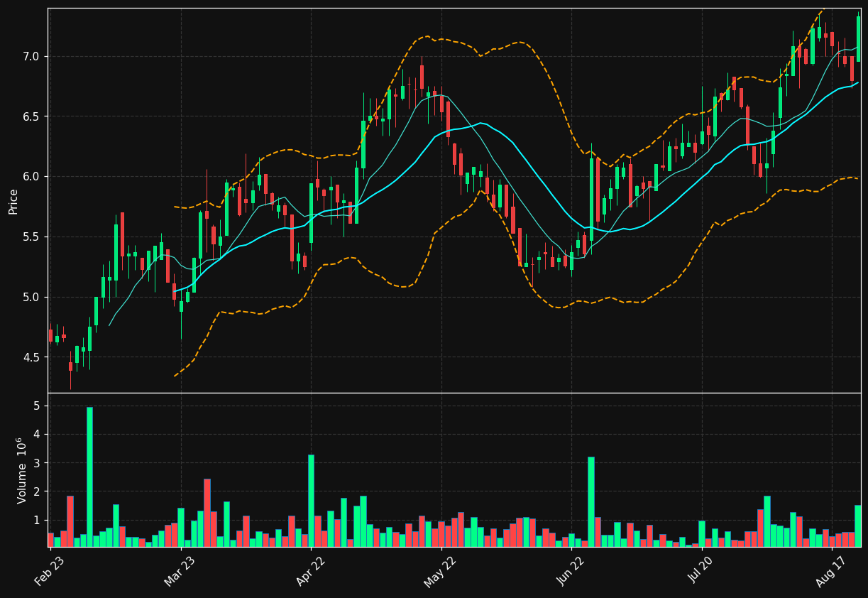Select the volume axis tick labeled 3
868x598 pixels.
click(38, 463)
